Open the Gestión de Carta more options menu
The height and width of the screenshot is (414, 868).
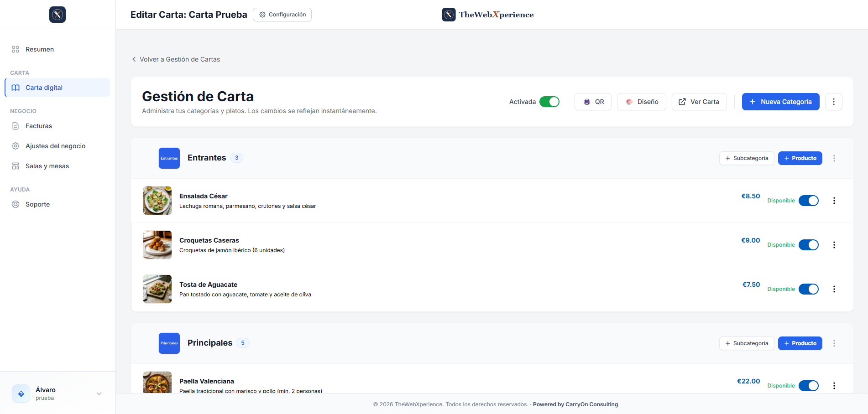pyautogui.click(x=834, y=102)
